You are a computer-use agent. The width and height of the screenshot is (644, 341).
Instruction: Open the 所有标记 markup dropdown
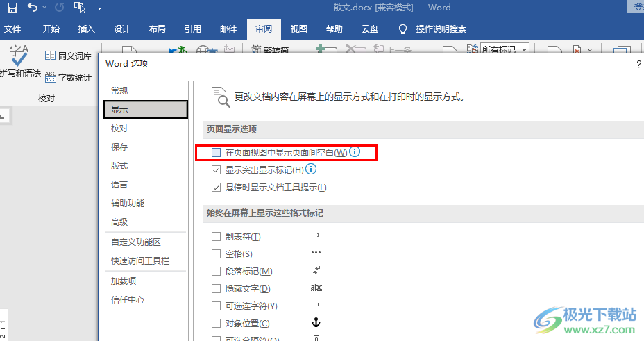click(x=525, y=50)
